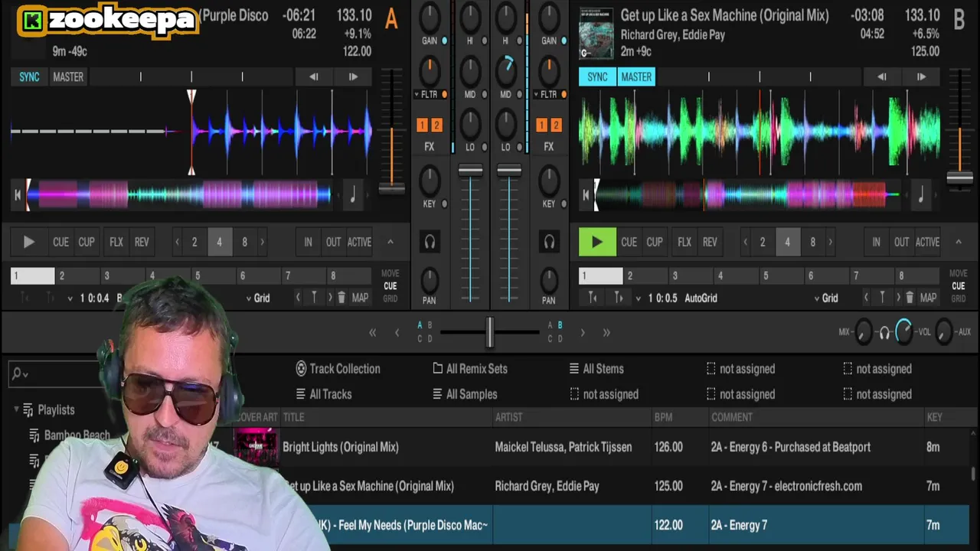This screenshot has width=980, height=551.
Task: Set loop IN point on Deck A
Action: tap(308, 242)
